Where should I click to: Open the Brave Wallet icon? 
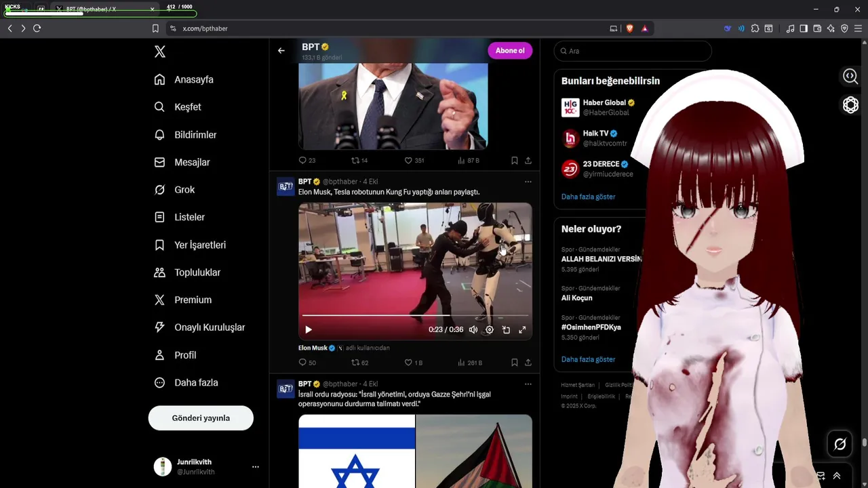click(x=817, y=28)
